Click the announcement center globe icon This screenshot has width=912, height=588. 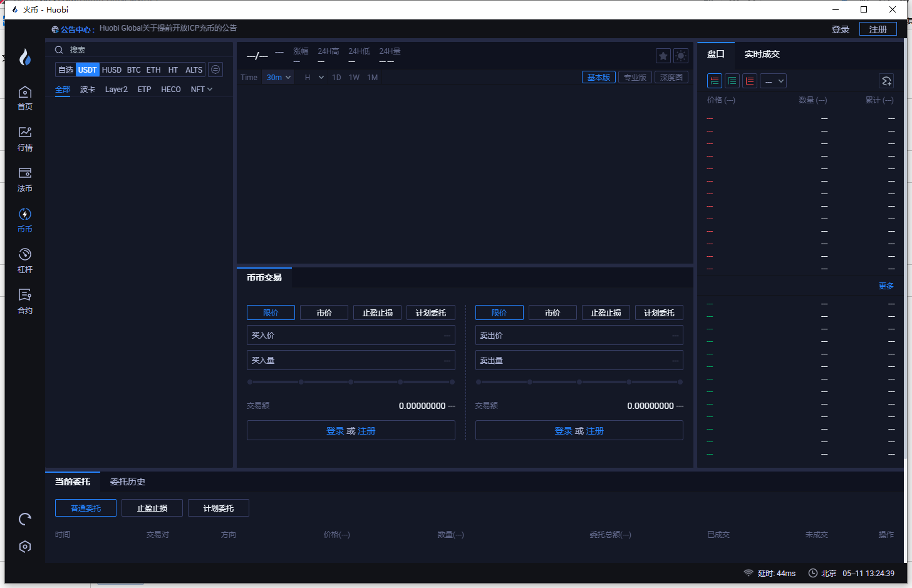(x=55, y=29)
